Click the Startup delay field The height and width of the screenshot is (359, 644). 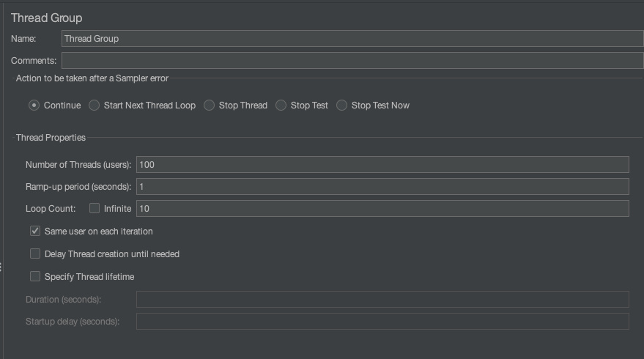(382, 322)
